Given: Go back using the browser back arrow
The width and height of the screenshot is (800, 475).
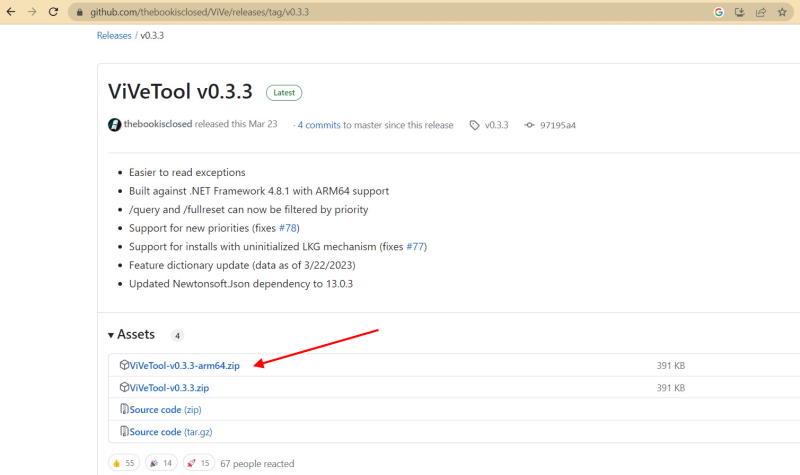Looking at the screenshot, I should (11, 12).
